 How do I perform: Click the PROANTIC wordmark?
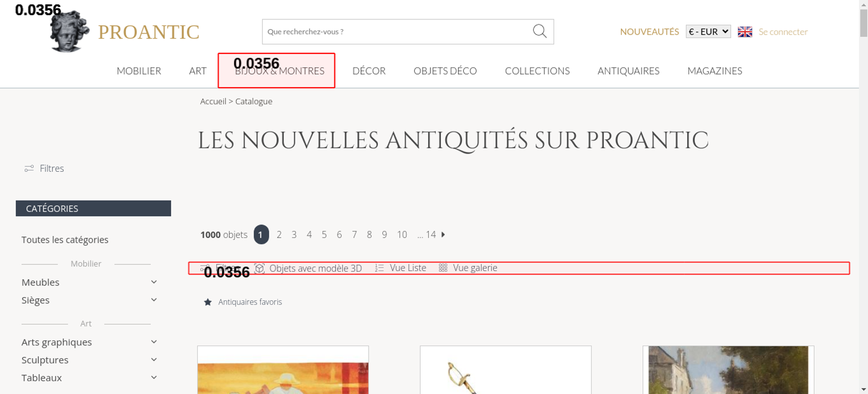tap(148, 32)
